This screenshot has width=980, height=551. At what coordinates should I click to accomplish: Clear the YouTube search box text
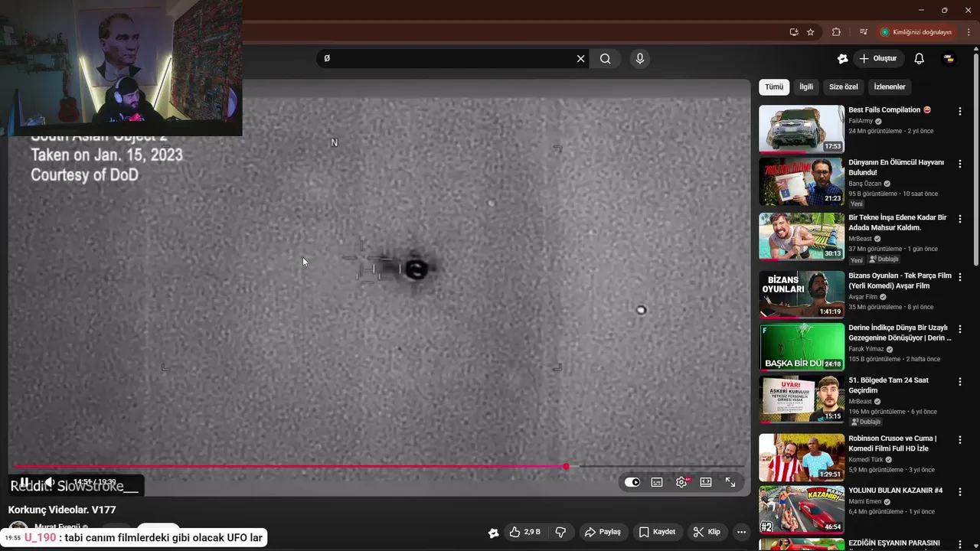click(x=580, y=59)
